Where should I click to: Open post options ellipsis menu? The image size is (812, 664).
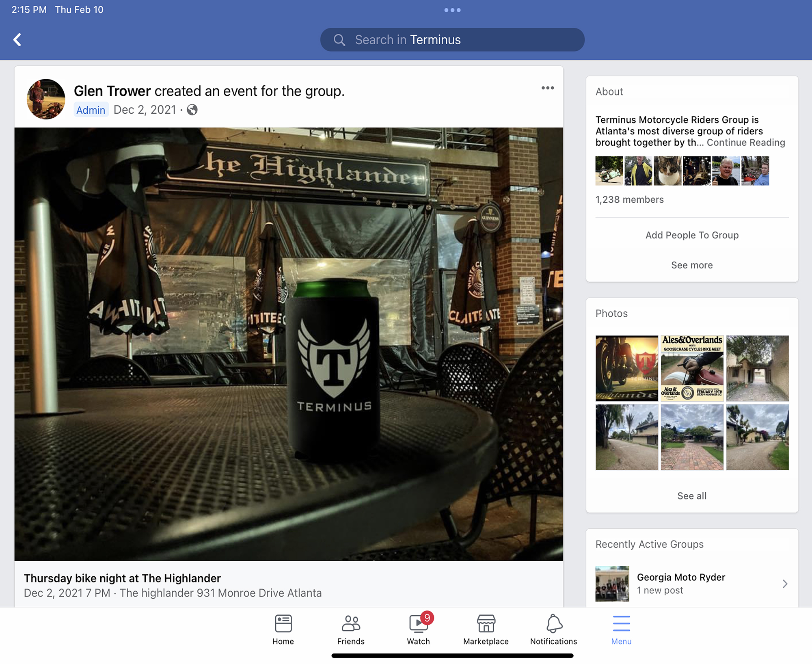(x=547, y=88)
